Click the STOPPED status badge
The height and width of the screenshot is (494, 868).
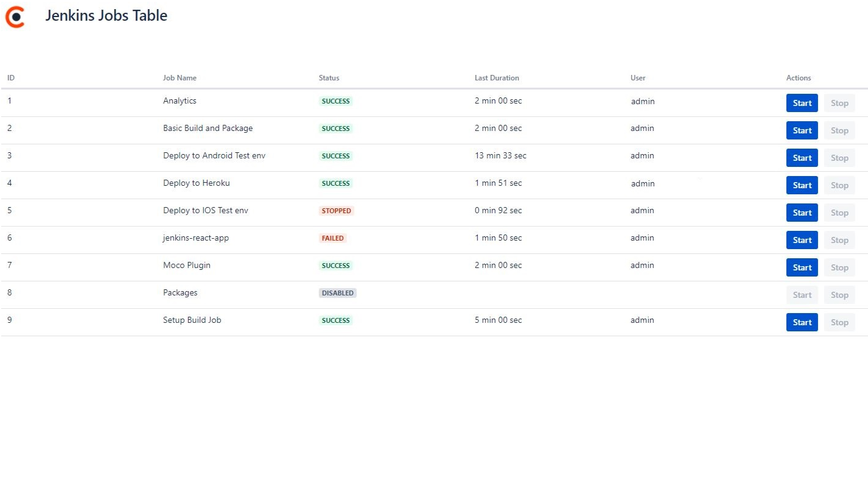point(337,211)
